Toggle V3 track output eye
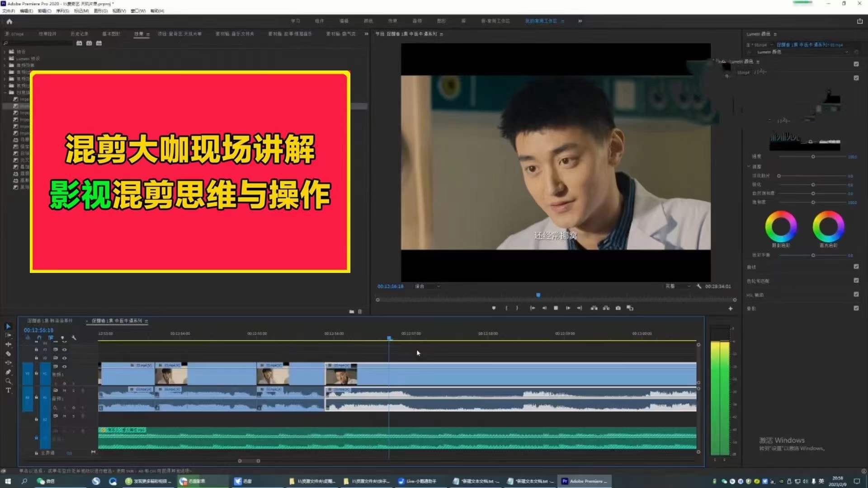This screenshot has height=488, width=868. point(65,350)
